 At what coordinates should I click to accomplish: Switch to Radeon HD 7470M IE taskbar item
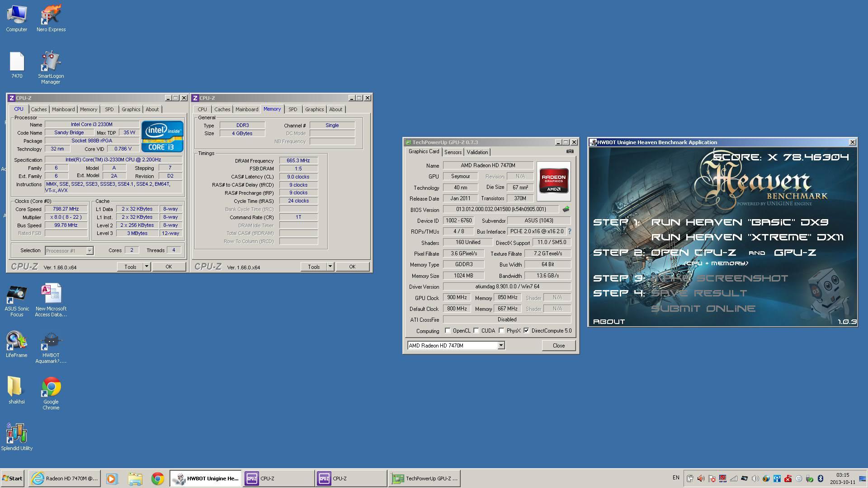click(65, 479)
